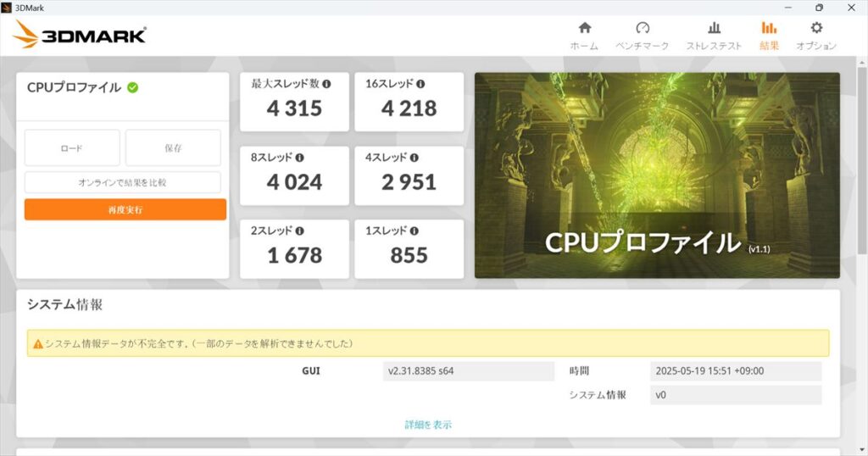Open the オプション gear icon
This screenshot has height=456, width=868.
coord(816,28)
